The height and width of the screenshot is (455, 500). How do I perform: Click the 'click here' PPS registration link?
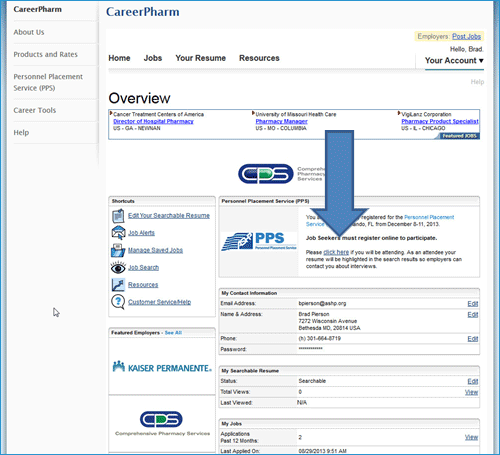[336, 252]
